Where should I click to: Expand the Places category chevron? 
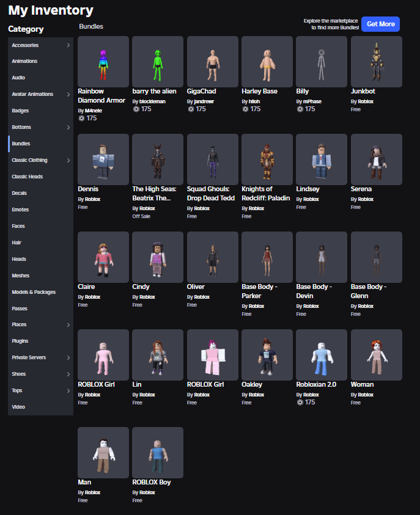(68, 325)
